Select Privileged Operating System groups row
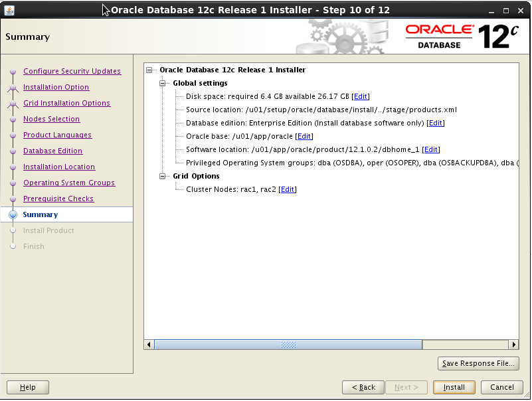Viewport: 532px width, 401px height. [352, 163]
